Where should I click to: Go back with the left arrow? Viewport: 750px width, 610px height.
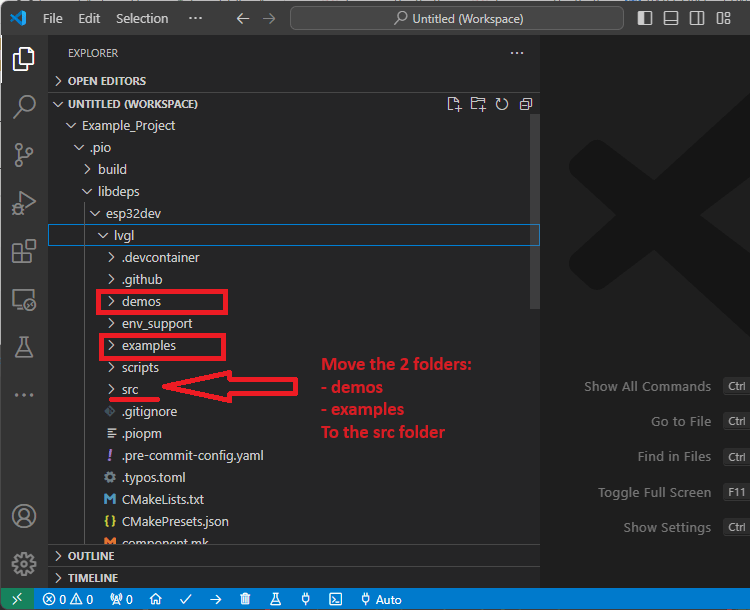tap(243, 19)
